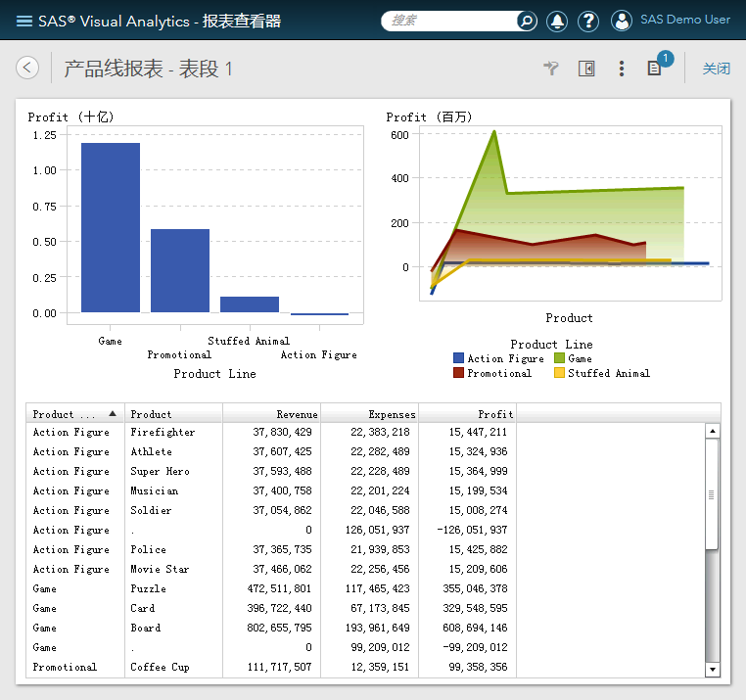
Task: Sort by the Product Line column header
Action: [67, 414]
